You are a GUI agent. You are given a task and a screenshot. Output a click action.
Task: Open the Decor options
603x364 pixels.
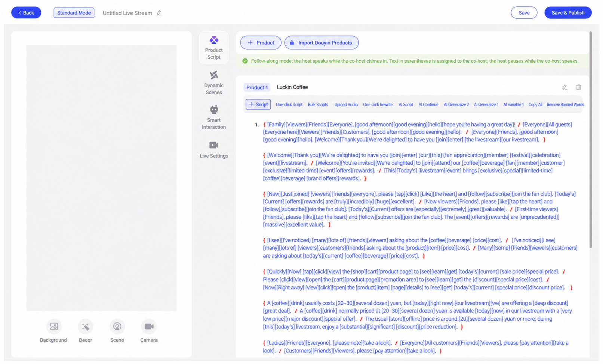tap(85, 331)
